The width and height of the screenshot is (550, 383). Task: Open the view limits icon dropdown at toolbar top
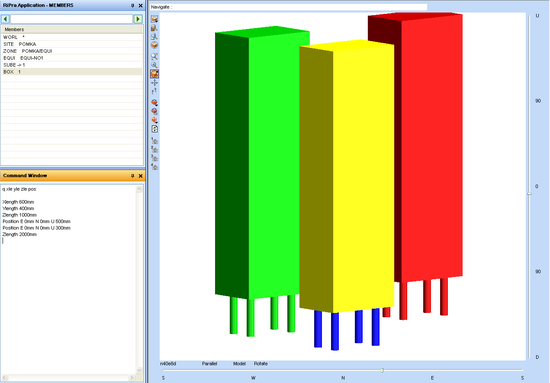[154, 19]
